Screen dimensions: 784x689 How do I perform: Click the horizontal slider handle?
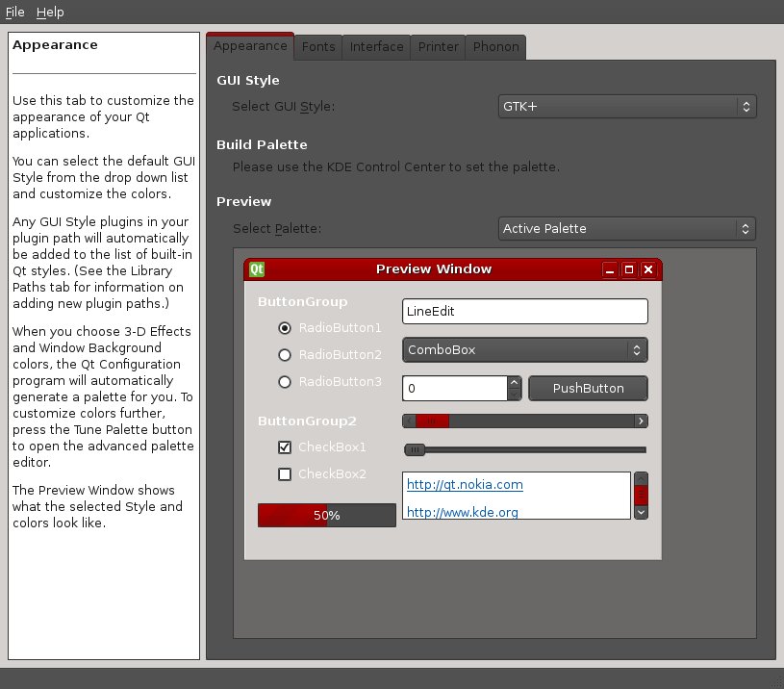(x=415, y=449)
